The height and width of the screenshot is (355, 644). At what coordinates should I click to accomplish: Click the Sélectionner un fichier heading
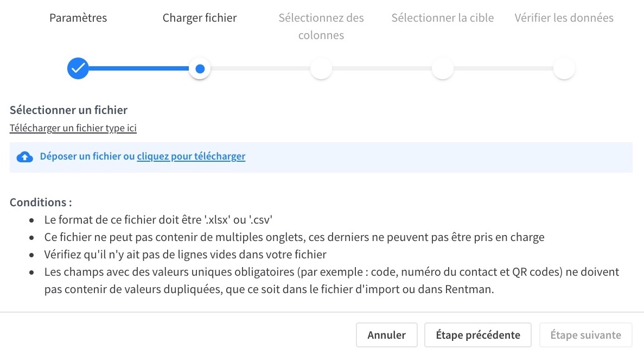(x=68, y=110)
